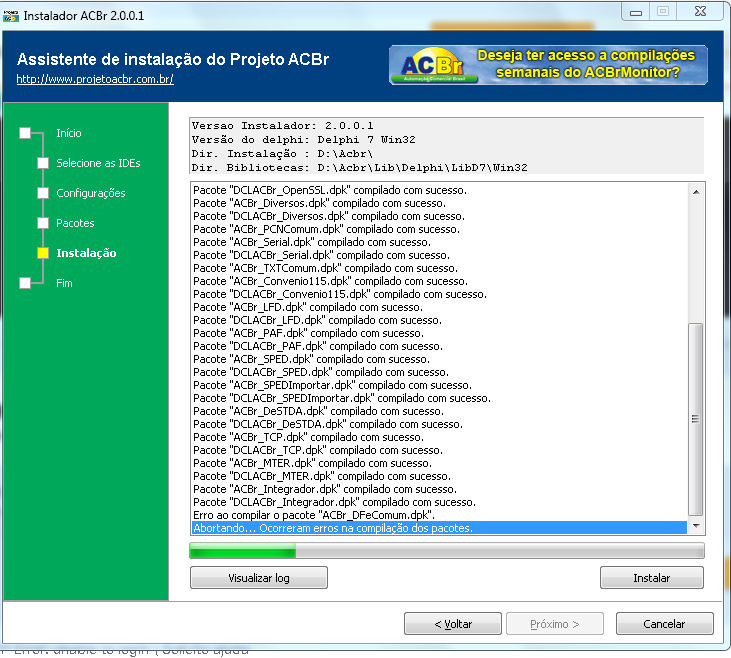The image size is (731, 658).
Task: Select the DCLACBr_PAF.dpk log line
Action: (439, 346)
